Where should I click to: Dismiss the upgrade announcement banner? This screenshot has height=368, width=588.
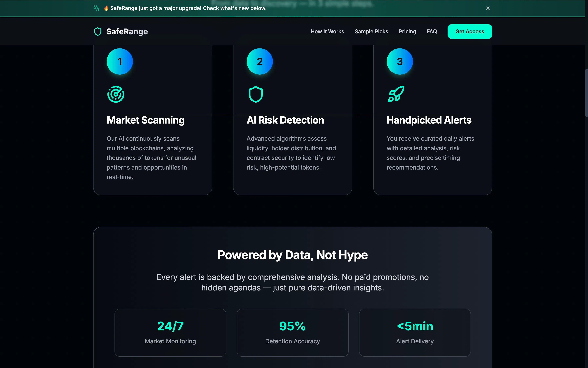click(488, 8)
